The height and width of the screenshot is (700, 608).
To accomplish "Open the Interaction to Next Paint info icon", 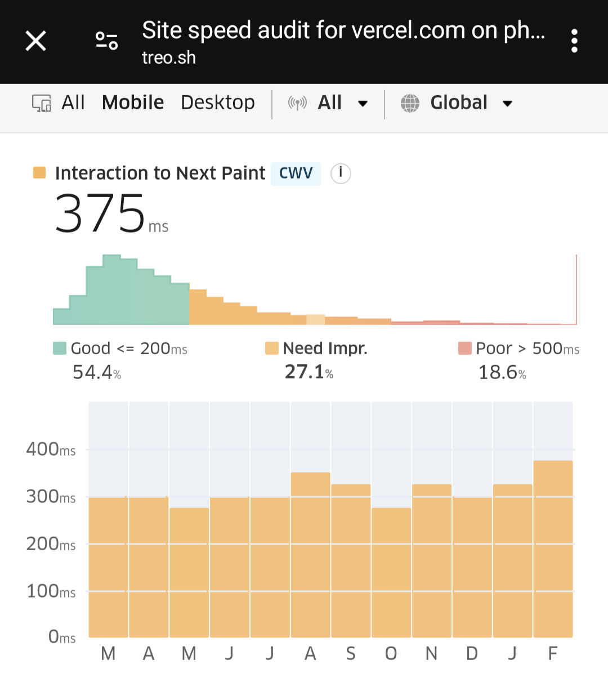I will click(341, 173).
